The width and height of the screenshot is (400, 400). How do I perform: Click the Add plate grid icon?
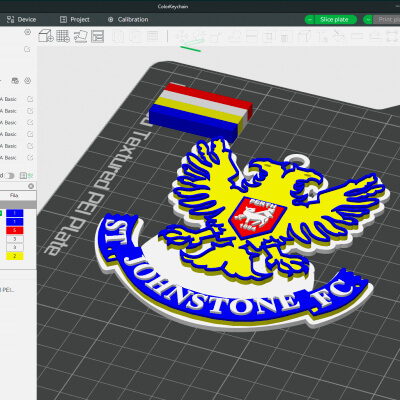63,36
